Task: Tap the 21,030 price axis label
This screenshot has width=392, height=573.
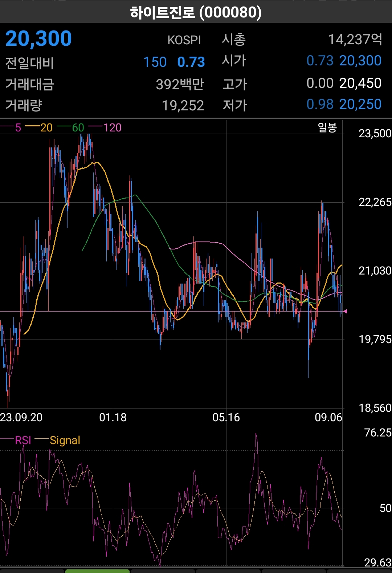Action: point(375,271)
